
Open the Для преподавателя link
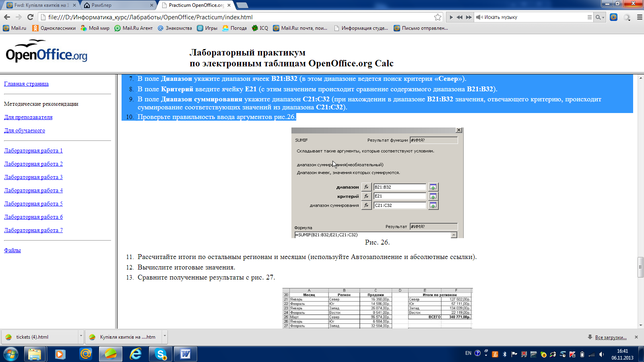click(28, 117)
